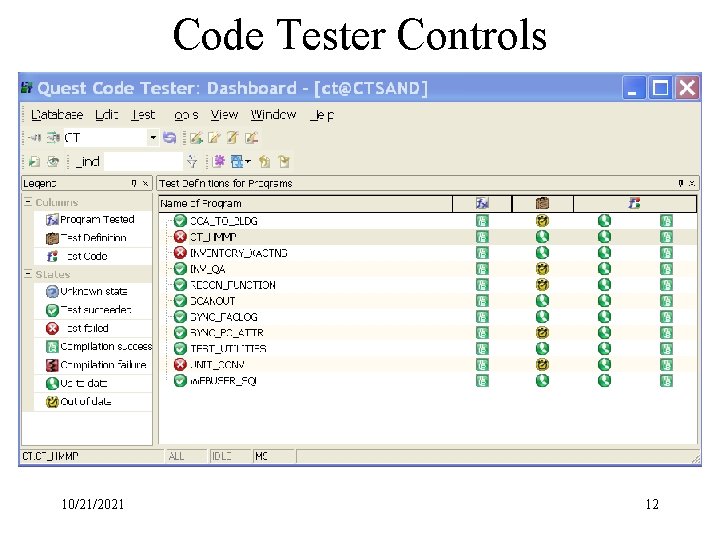Open the Edit menu

pyautogui.click(x=107, y=115)
